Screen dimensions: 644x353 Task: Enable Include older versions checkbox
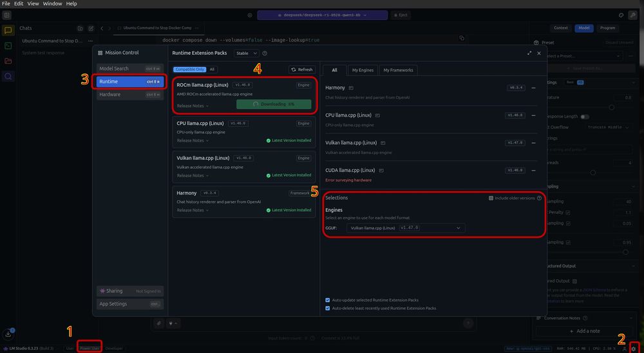pos(491,198)
